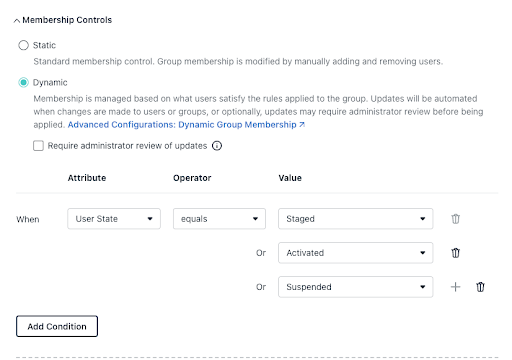
Task: Open the Suspended value dropdown
Action: [356, 287]
